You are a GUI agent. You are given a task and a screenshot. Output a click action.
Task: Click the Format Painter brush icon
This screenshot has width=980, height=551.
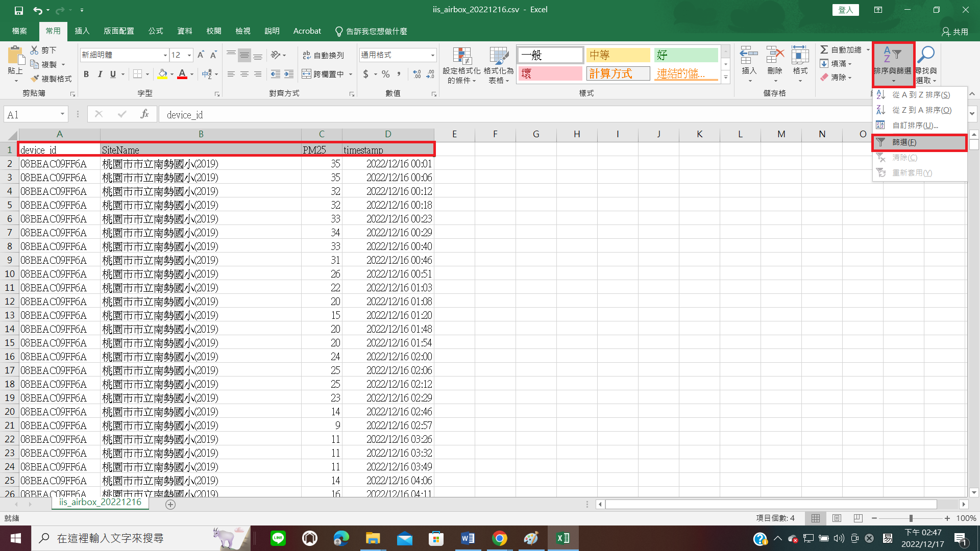point(35,79)
